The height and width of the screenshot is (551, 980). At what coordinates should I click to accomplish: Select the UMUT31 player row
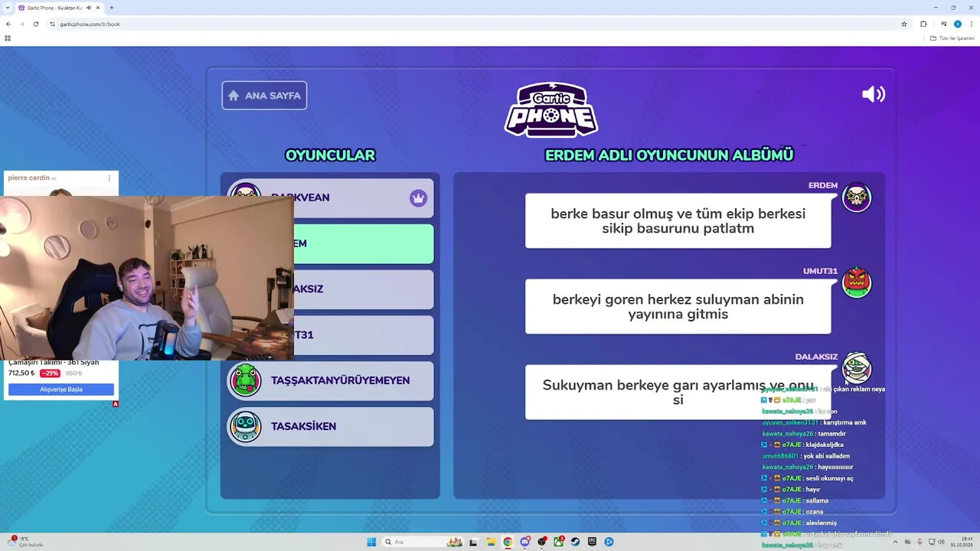[364, 335]
